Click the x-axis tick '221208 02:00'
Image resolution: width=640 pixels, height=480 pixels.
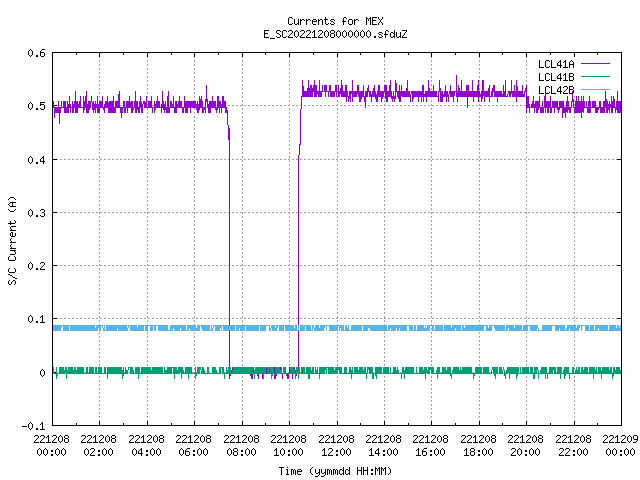point(98,446)
